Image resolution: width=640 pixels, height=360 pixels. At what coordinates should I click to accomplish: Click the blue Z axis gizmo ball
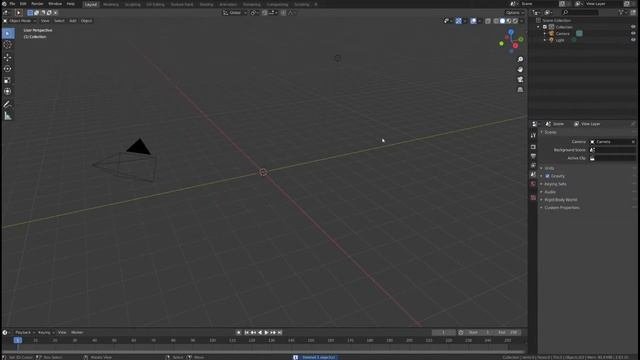click(x=511, y=32)
